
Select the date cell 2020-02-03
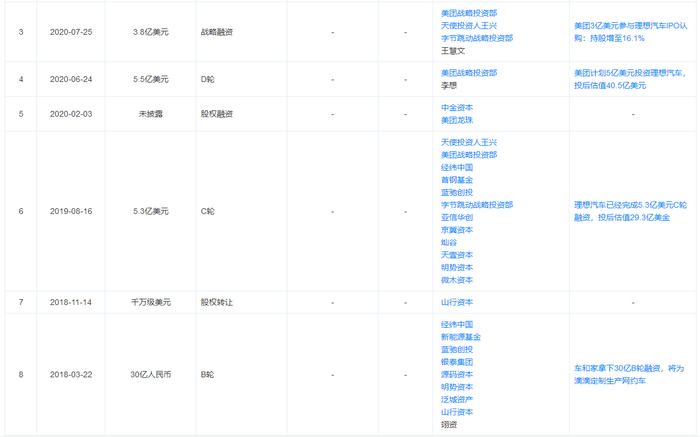[x=71, y=114]
